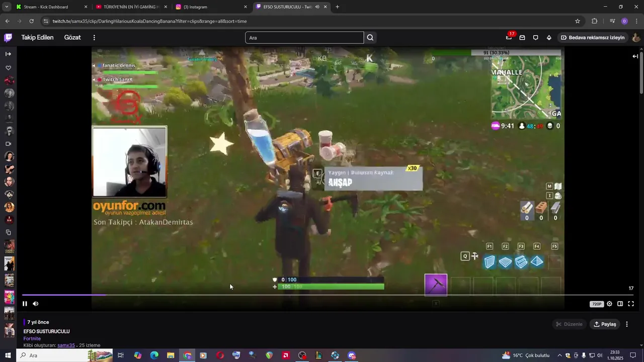
Task: Open the browser extensions puzzle icon
Action: [595, 21]
